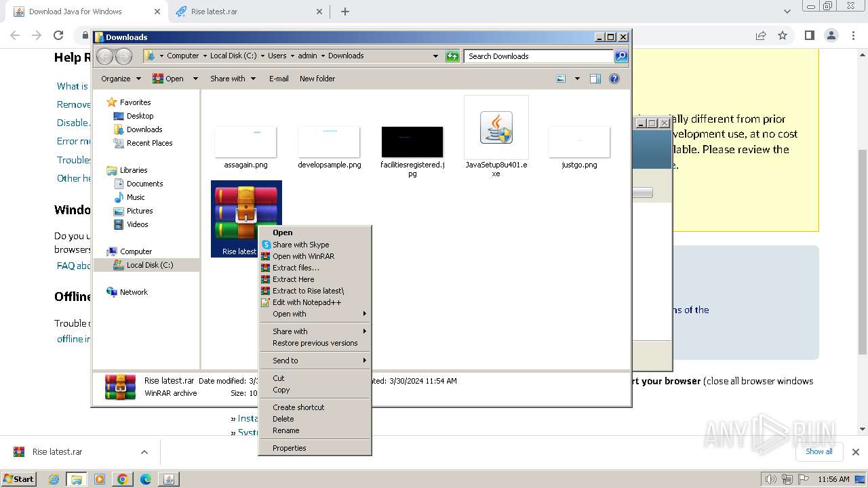Toggle Chrome side panel icon

pyautogui.click(x=809, y=35)
